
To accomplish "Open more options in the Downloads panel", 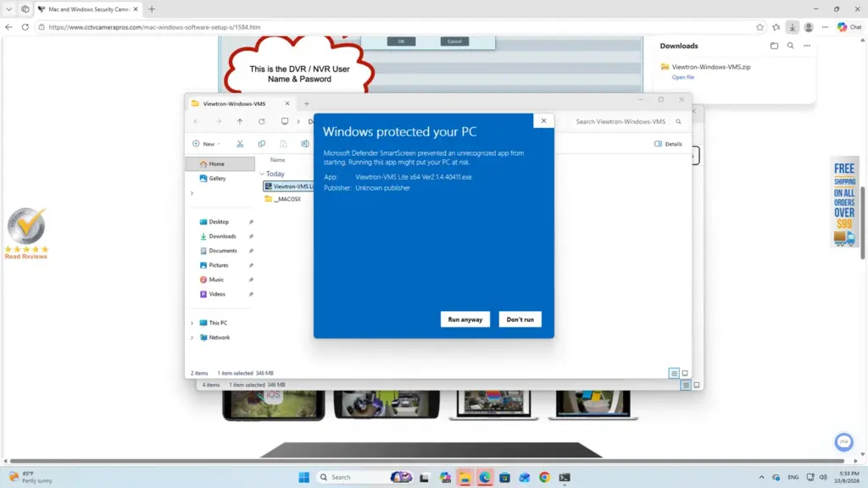I will click(x=807, y=46).
